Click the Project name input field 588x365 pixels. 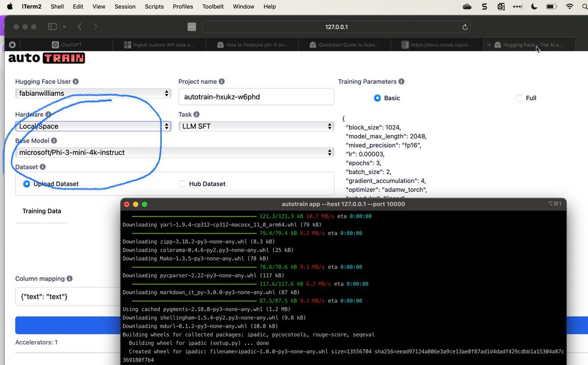[256, 97]
